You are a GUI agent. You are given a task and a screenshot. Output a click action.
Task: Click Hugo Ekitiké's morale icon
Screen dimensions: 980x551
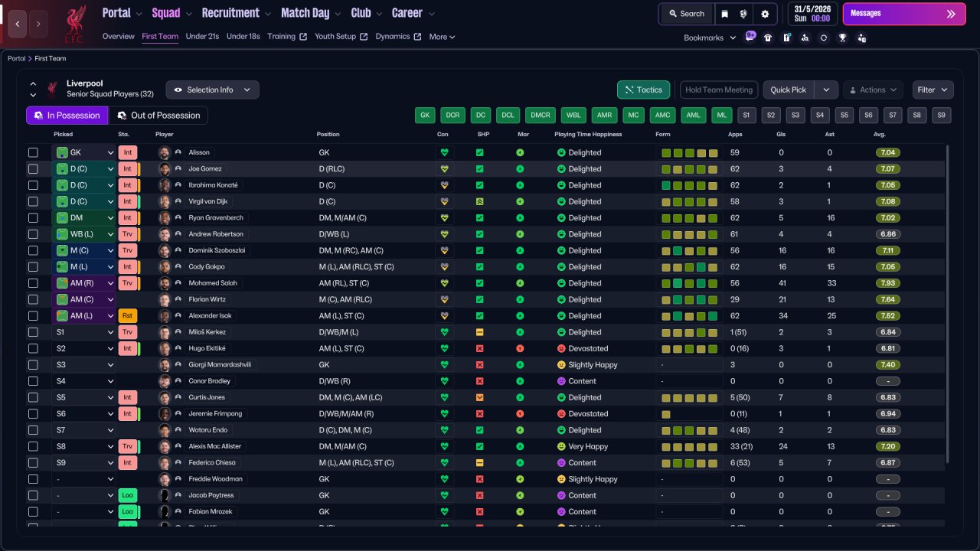pos(520,348)
